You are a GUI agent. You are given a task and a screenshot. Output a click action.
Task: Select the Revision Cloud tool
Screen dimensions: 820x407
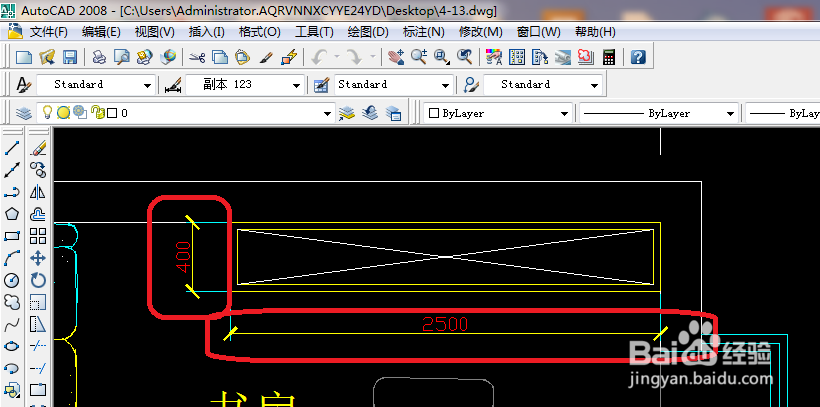12,302
